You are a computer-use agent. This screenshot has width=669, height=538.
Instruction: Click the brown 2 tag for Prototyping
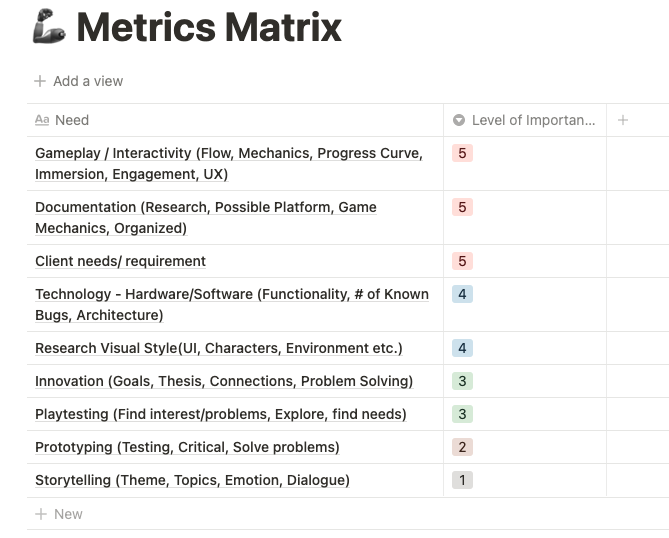tap(462, 447)
